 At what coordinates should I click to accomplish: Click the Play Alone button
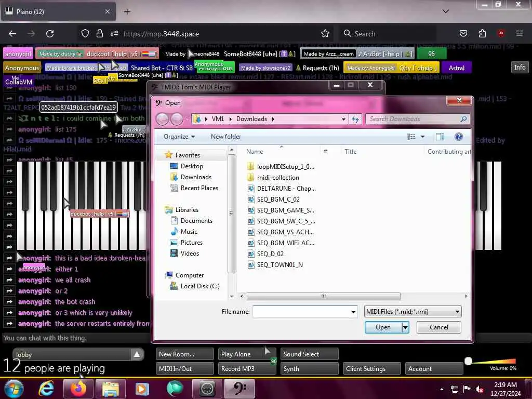247,354
